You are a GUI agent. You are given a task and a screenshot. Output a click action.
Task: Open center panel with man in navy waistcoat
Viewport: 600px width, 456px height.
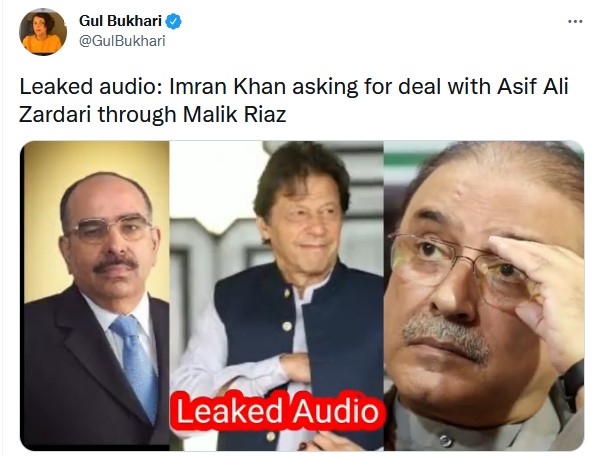[277, 296]
